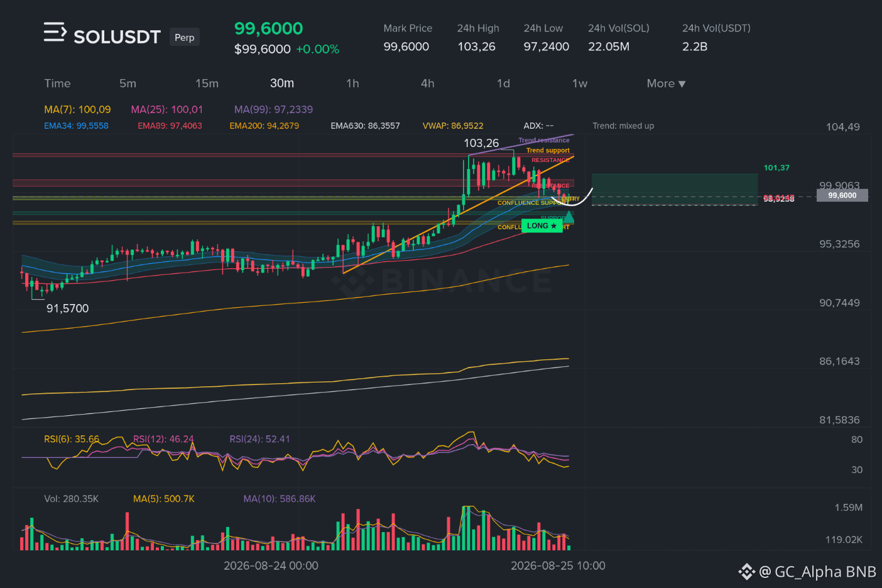Click the RSI(6): 35.66 label
The height and width of the screenshot is (588, 882).
tap(72, 439)
